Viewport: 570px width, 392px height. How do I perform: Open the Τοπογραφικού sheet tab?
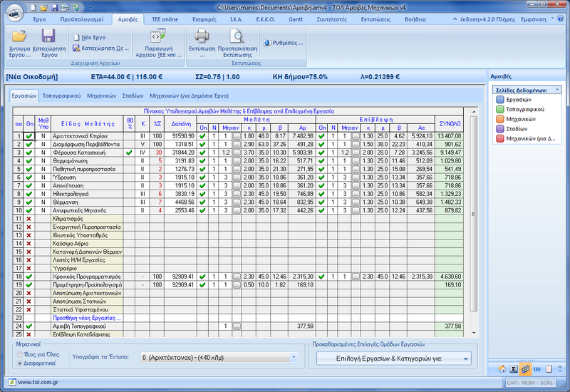coord(60,95)
